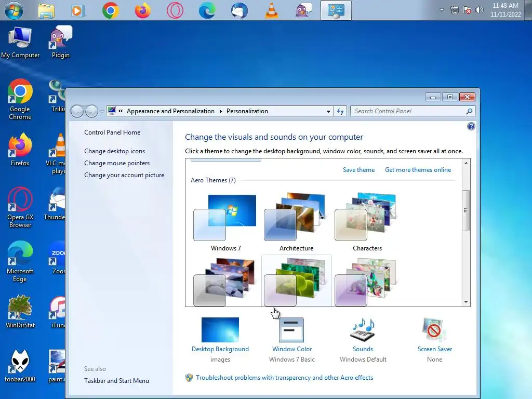This screenshot has height=399, width=532.
Task: Maximize the Personalization window
Action: [450, 97]
